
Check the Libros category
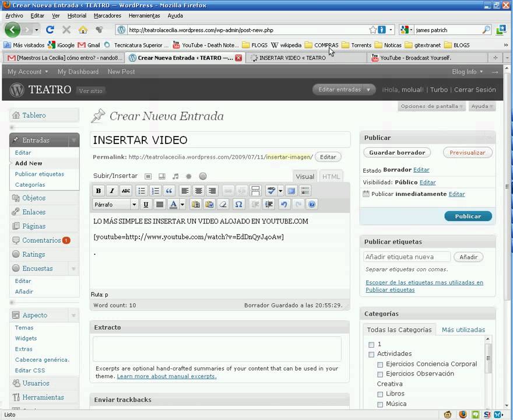(x=380, y=394)
